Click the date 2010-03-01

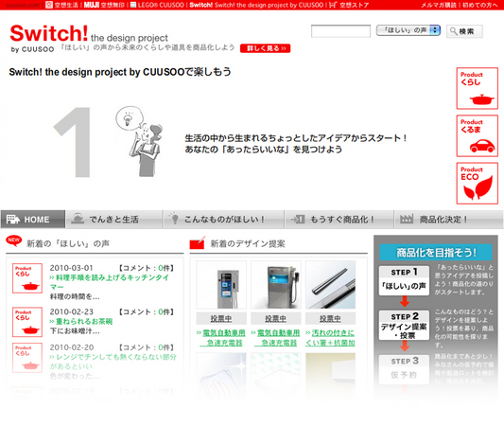coord(71,268)
